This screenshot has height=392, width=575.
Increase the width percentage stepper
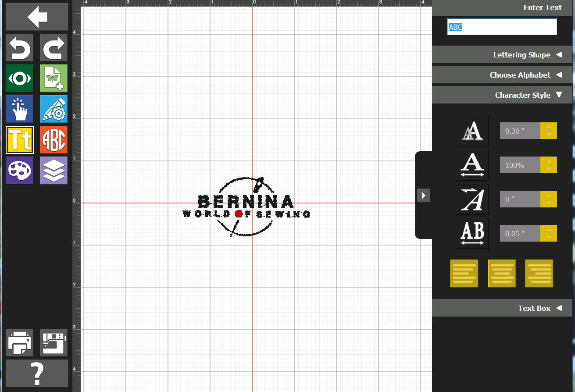(x=549, y=161)
